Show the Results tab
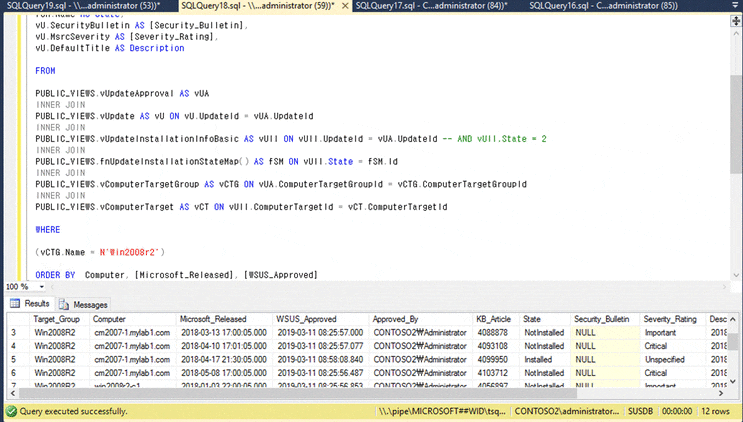 click(x=30, y=304)
